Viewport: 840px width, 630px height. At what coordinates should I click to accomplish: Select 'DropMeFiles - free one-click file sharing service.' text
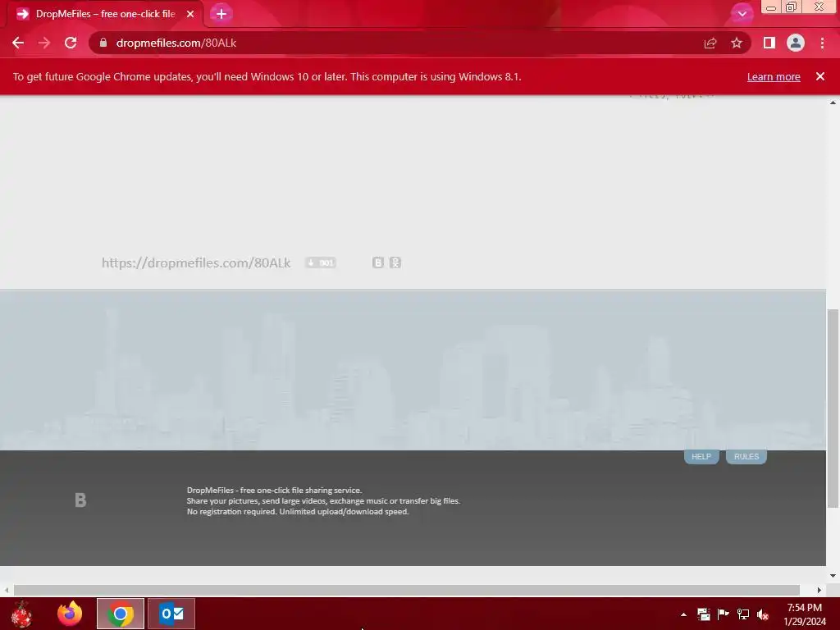point(274,491)
